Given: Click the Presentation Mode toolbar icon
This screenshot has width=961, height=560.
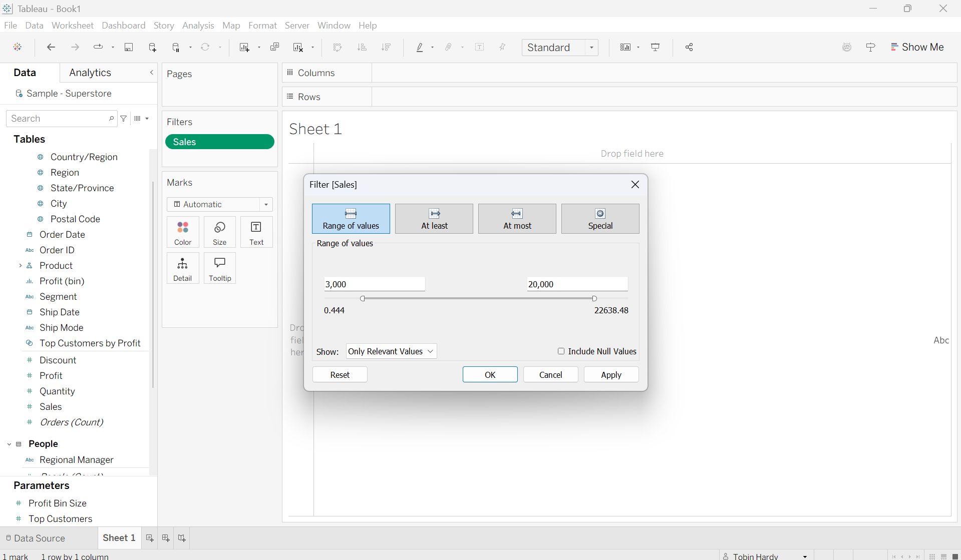Looking at the screenshot, I should click(x=655, y=47).
